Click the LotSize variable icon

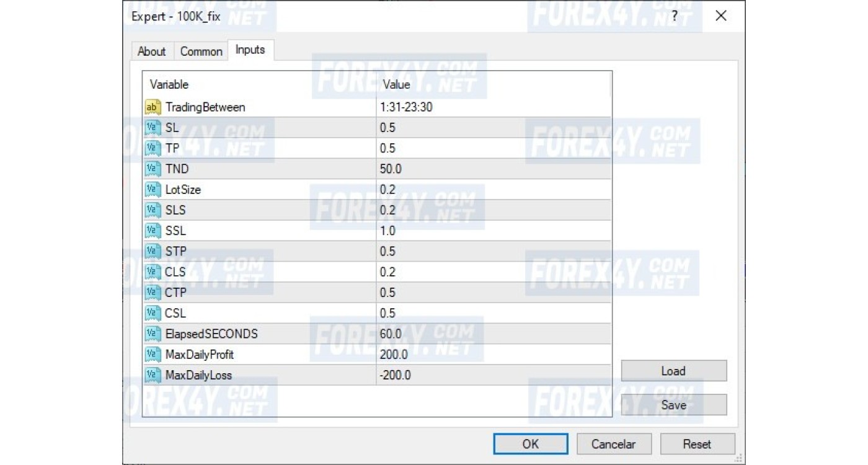153,189
